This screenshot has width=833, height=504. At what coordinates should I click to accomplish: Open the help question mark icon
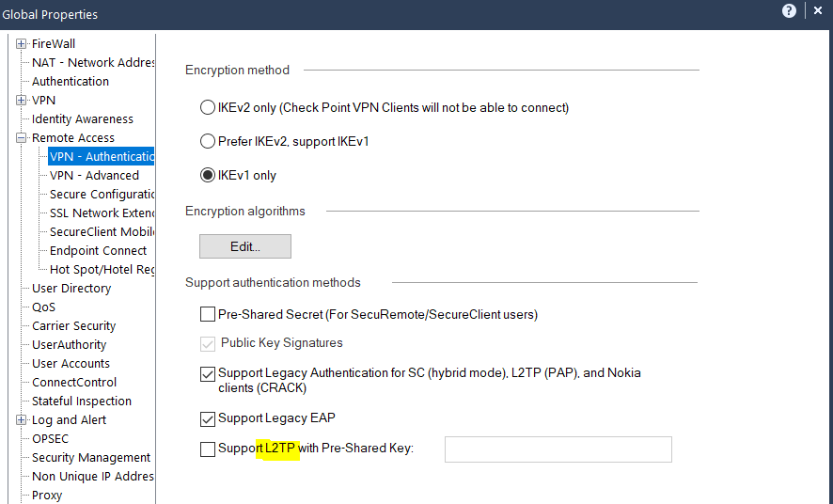coord(789,10)
